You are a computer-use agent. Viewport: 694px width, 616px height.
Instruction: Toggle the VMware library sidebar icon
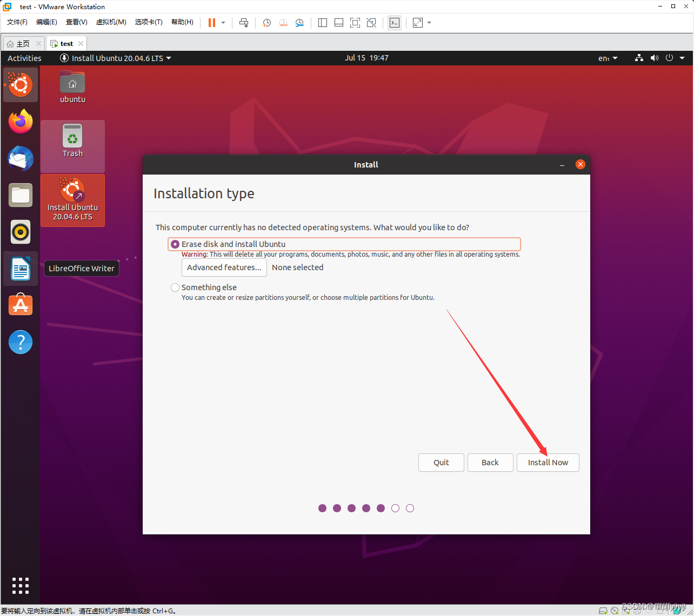pyautogui.click(x=323, y=23)
